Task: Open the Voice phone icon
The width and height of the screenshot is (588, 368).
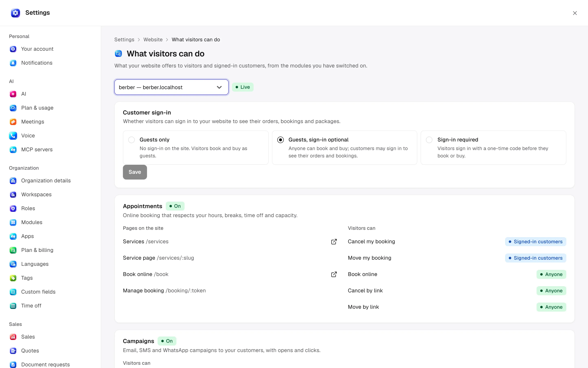Action: coord(13,136)
